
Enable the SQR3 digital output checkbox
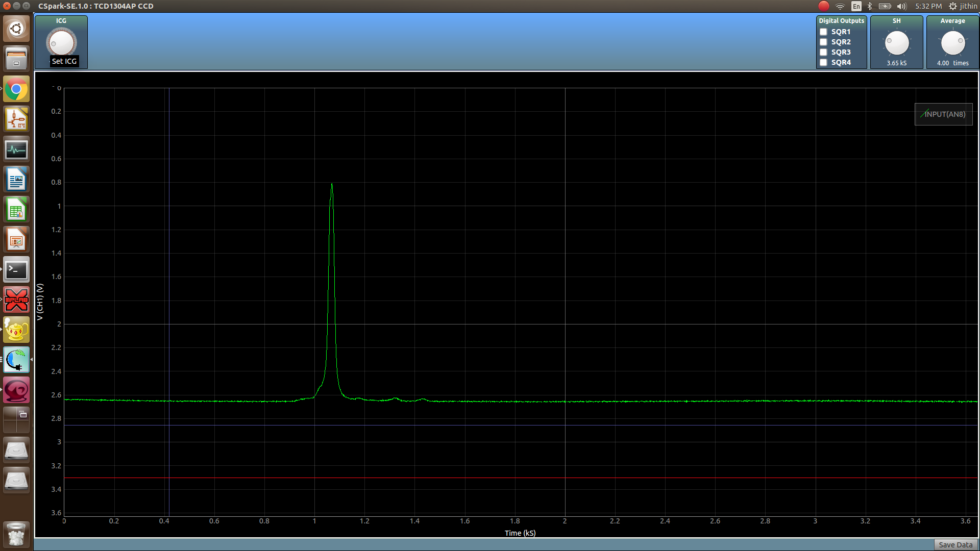pos(823,52)
